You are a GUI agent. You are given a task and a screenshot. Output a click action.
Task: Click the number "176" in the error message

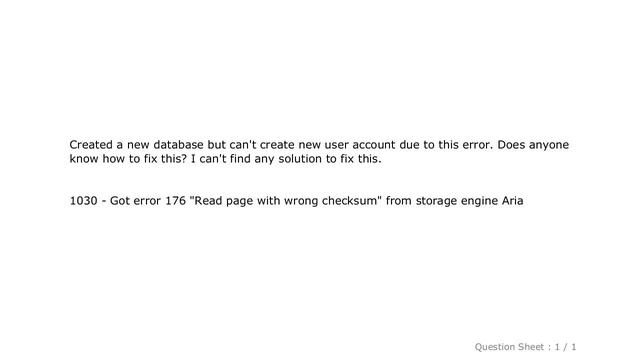tap(176, 201)
